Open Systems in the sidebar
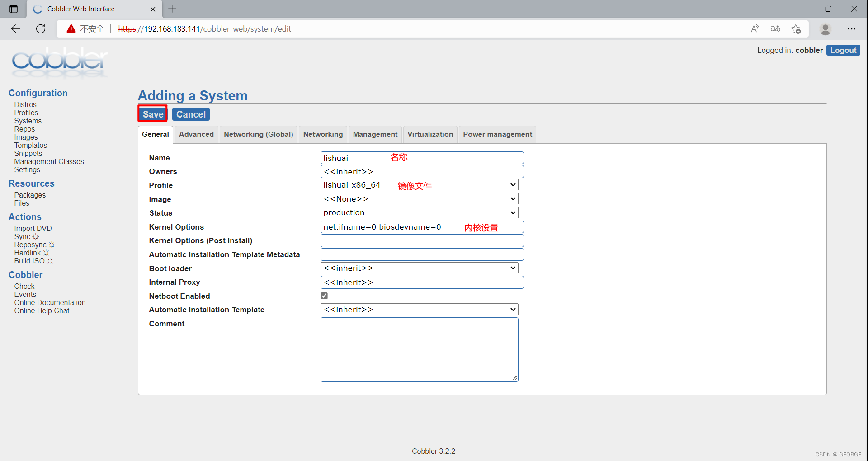Image resolution: width=868 pixels, height=461 pixels. point(28,121)
